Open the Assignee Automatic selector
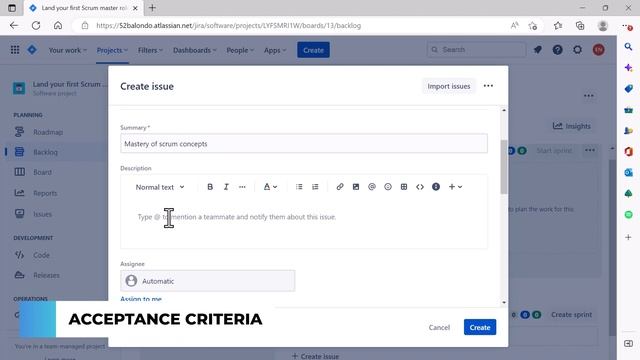The image size is (640, 360). click(207, 281)
